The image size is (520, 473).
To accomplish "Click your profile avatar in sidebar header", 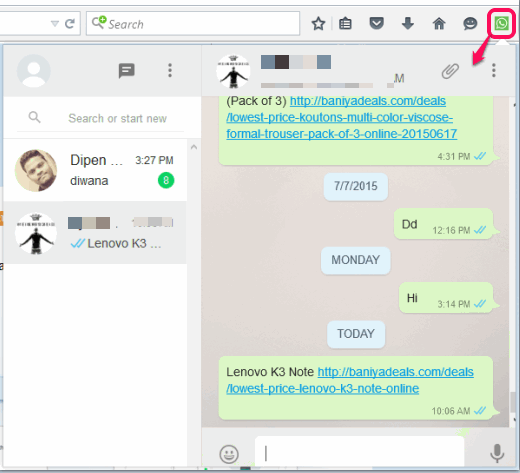I will click(x=34, y=71).
